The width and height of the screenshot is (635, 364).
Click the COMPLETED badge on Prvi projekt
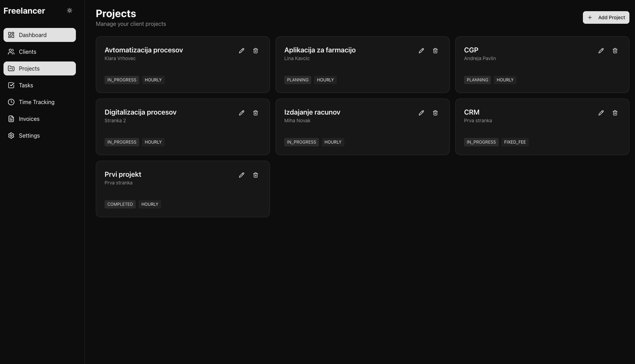pos(120,204)
